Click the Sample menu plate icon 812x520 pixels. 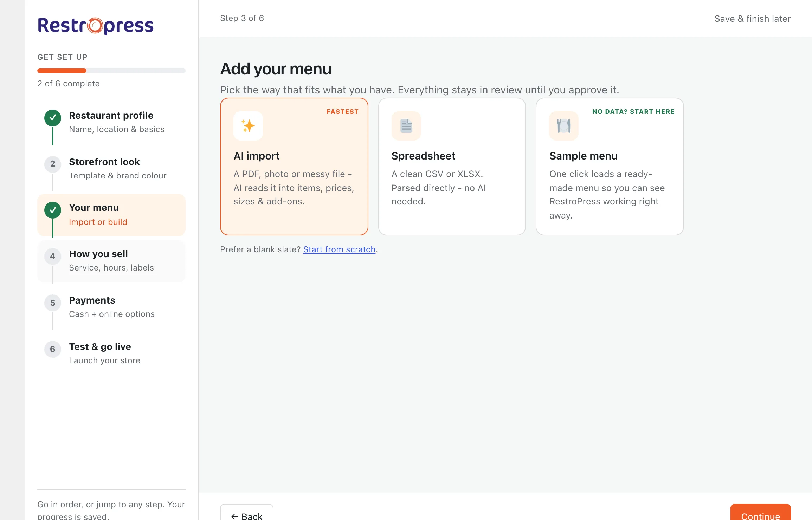click(564, 126)
